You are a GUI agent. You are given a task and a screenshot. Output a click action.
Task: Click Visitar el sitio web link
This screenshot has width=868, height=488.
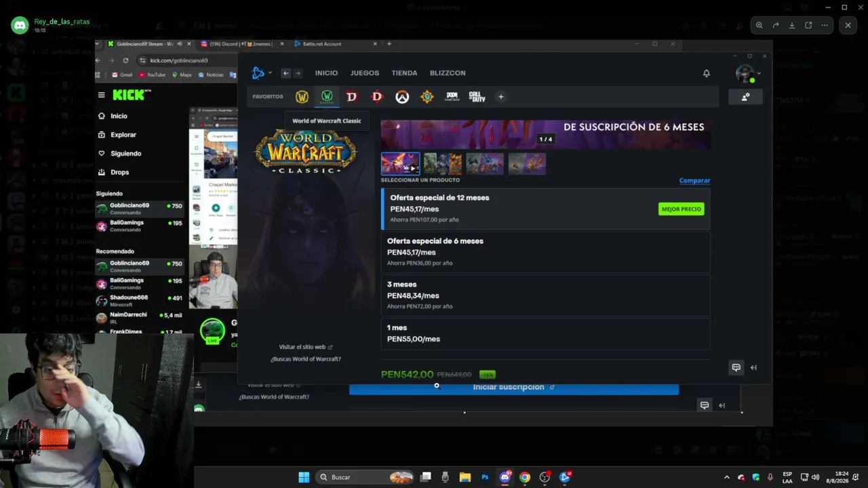(306, 347)
